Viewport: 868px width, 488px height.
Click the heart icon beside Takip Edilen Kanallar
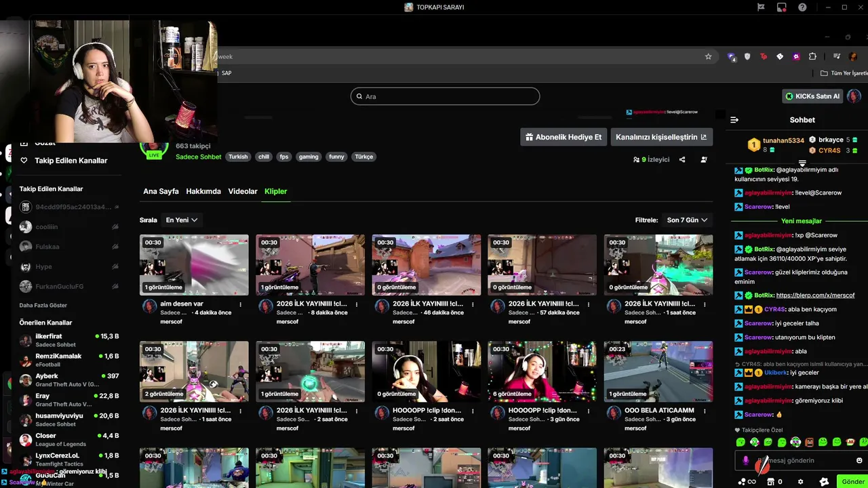click(x=24, y=161)
